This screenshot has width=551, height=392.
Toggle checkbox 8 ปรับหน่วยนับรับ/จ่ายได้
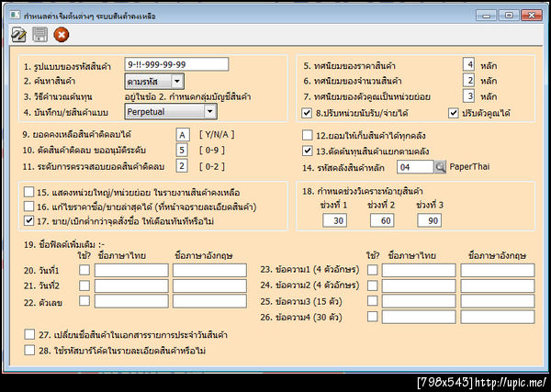coord(307,113)
